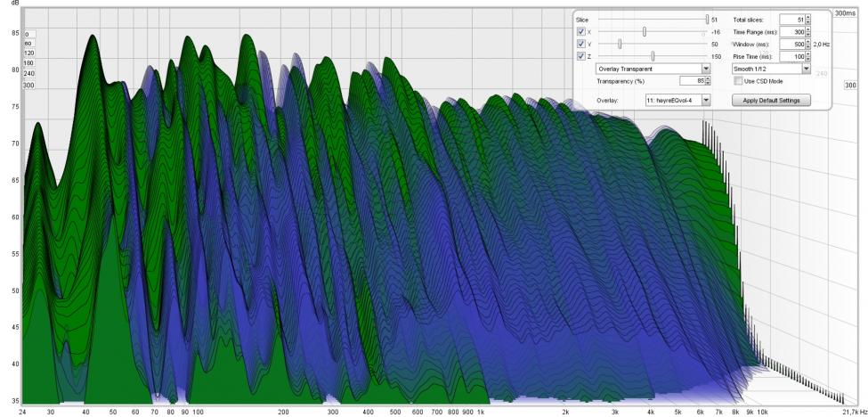Click the Z axis slider handle

(x=653, y=56)
